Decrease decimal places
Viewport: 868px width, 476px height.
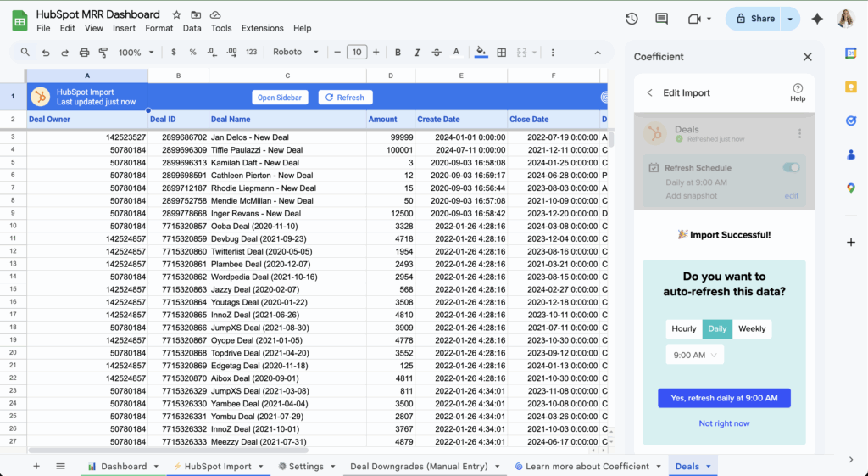click(x=212, y=52)
